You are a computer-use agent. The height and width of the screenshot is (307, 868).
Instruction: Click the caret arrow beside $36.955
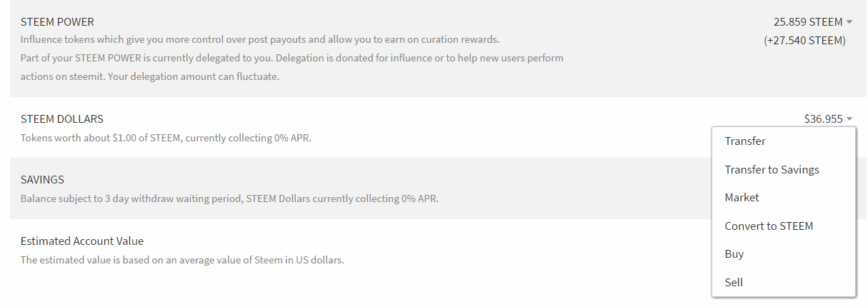coord(849,119)
